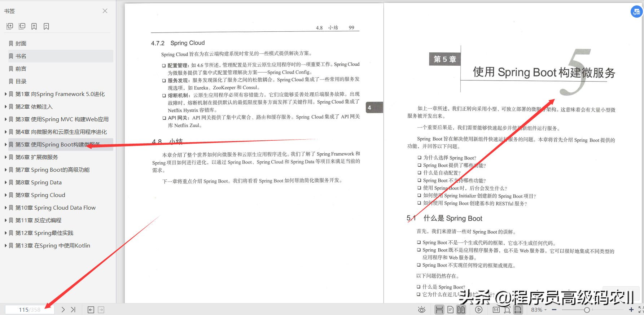
Task: Select bookmark 第8章 Spring Data
Action: 38,182
